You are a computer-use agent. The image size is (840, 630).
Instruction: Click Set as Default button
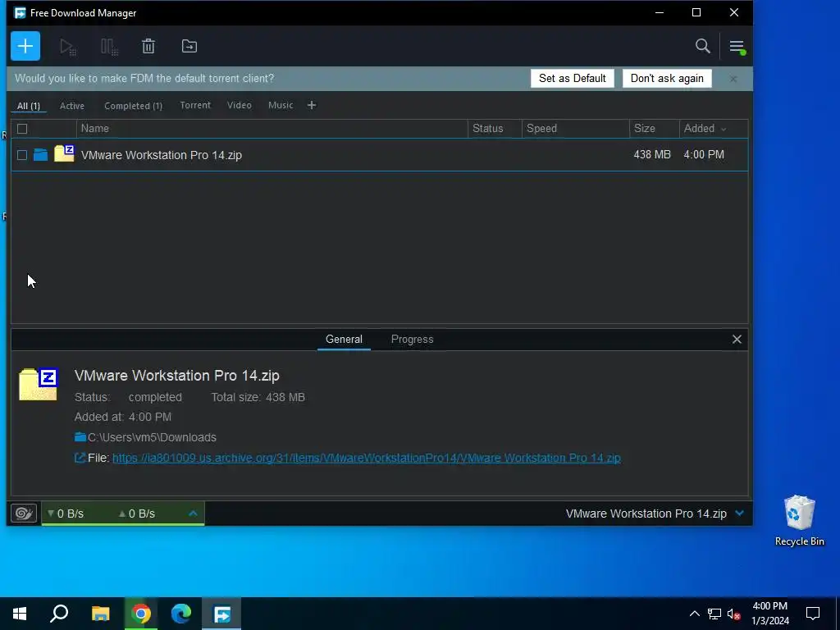click(x=572, y=78)
